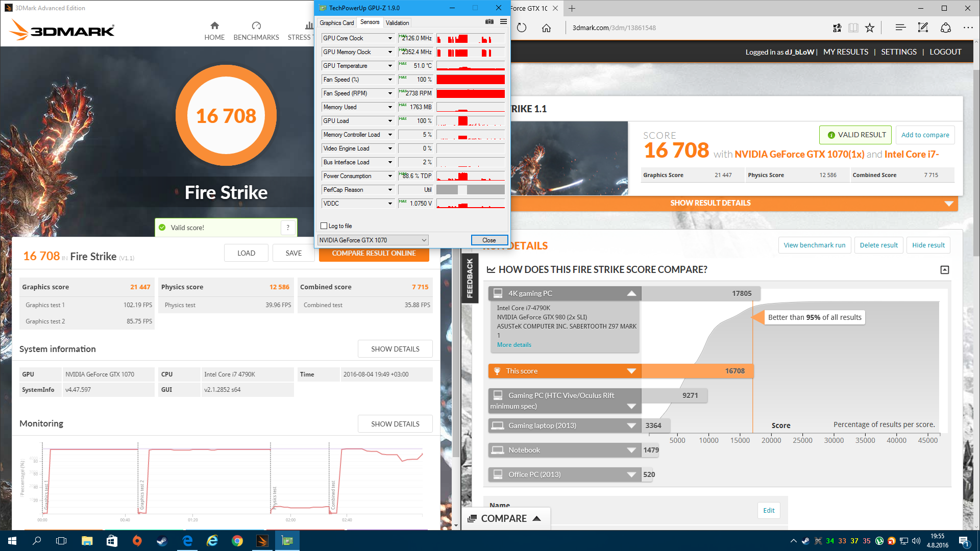Click View benchmark run button

[x=815, y=245]
